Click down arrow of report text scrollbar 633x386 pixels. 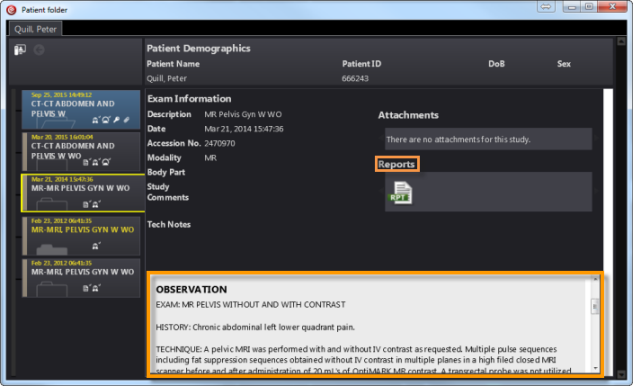pos(595,367)
